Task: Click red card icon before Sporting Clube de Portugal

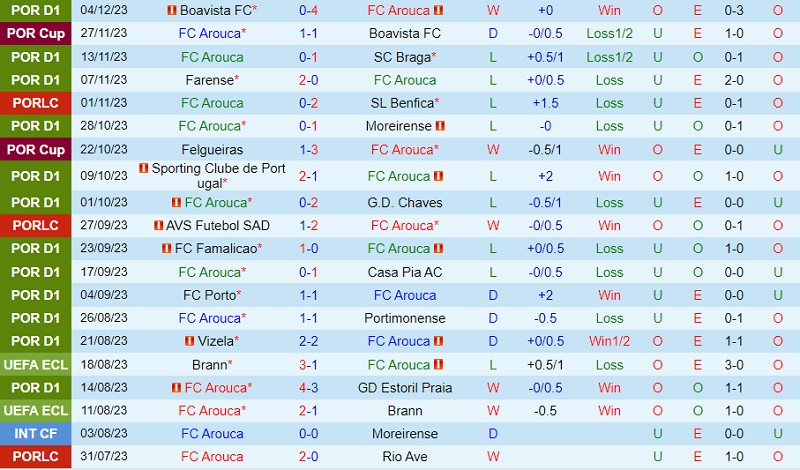Action: tap(144, 169)
